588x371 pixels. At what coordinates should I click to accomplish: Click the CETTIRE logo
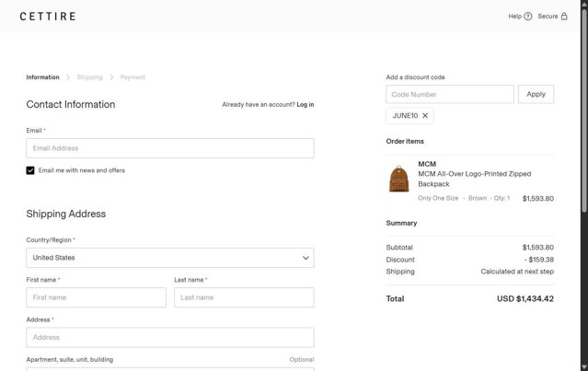(x=48, y=17)
